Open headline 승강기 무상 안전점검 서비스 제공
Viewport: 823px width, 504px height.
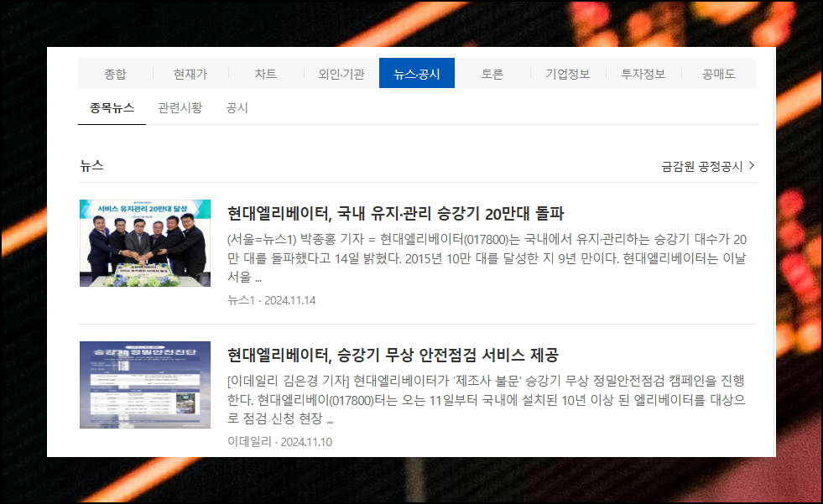tap(393, 355)
